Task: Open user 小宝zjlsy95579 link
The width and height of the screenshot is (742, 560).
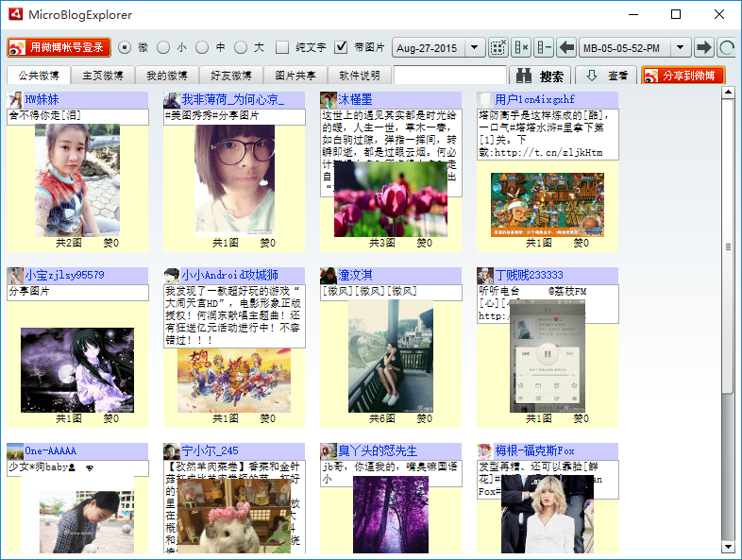Action: click(64, 275)
